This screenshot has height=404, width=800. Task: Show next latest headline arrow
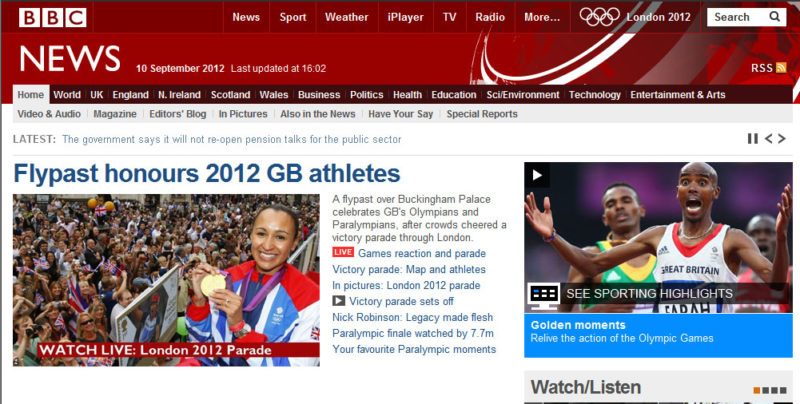pyautogui.click(x=782, y=138)
